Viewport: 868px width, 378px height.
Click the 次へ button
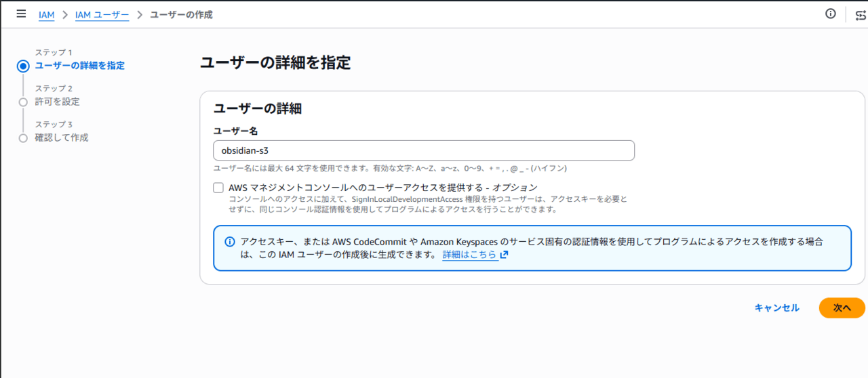pos(842,308)
